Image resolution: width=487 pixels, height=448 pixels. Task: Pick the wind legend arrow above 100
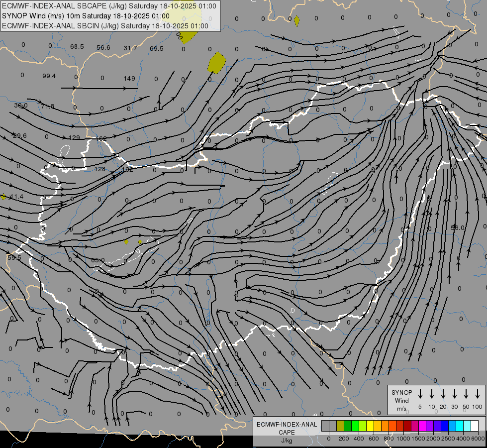(478, 393)
